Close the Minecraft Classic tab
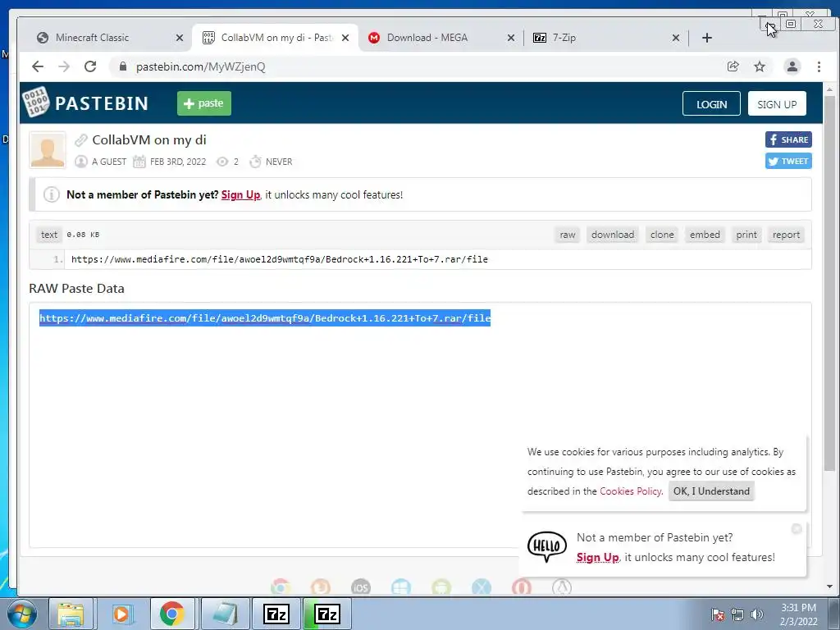 point(180,38)
